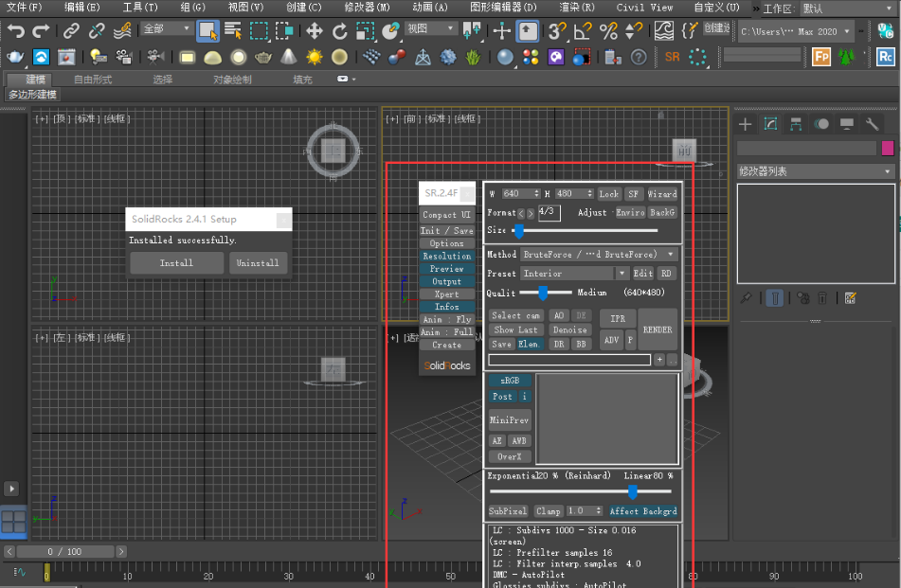Toggle the Infos section in SolidRocks
901x588 pixels.
[x=447, y=307]
